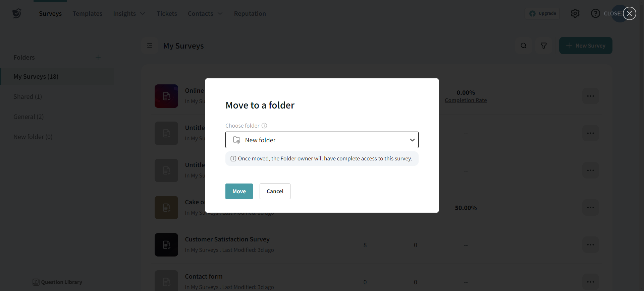Click the Upgrade button
The image size is (644, 291).
(542, 13)
